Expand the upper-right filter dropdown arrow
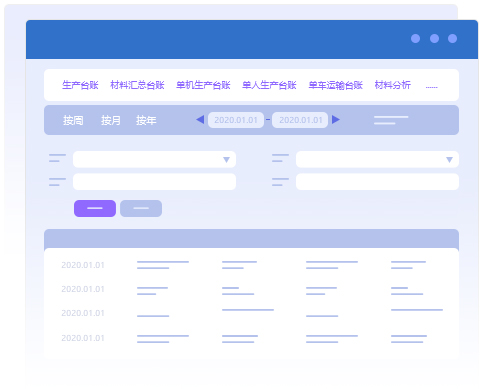This screenshot has width=480, height=389. (x=449, y=160)
